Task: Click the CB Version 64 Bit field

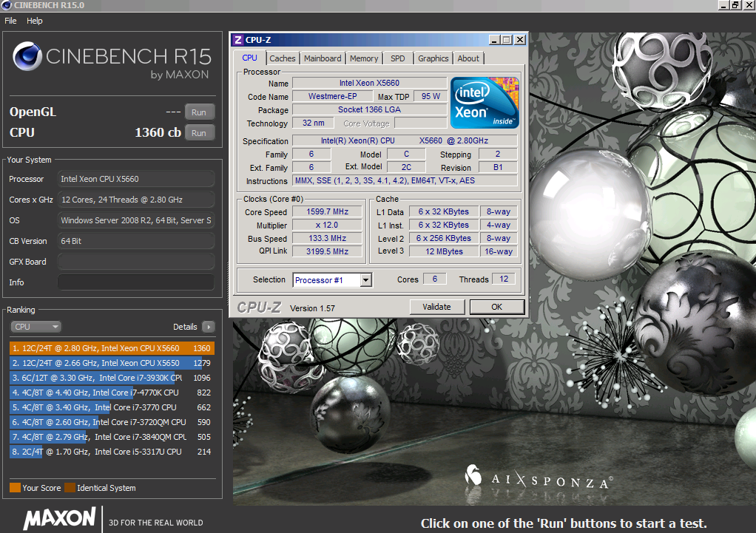Action: (136, 241)
